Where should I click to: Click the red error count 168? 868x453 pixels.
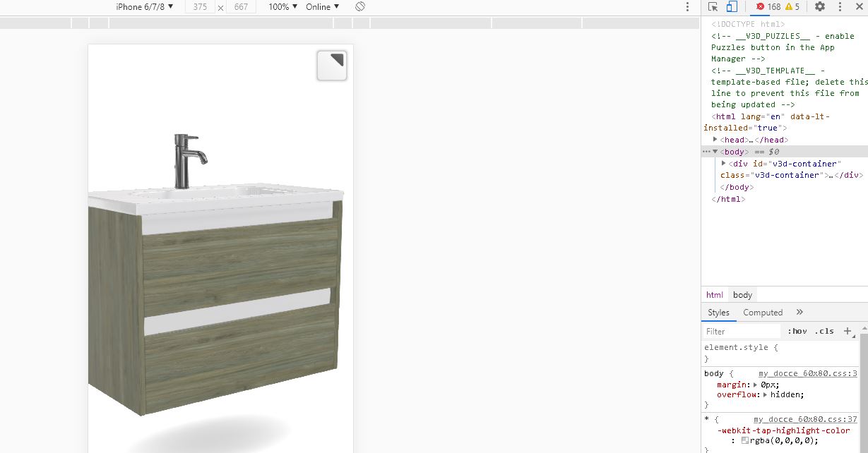tap(768, 6)
